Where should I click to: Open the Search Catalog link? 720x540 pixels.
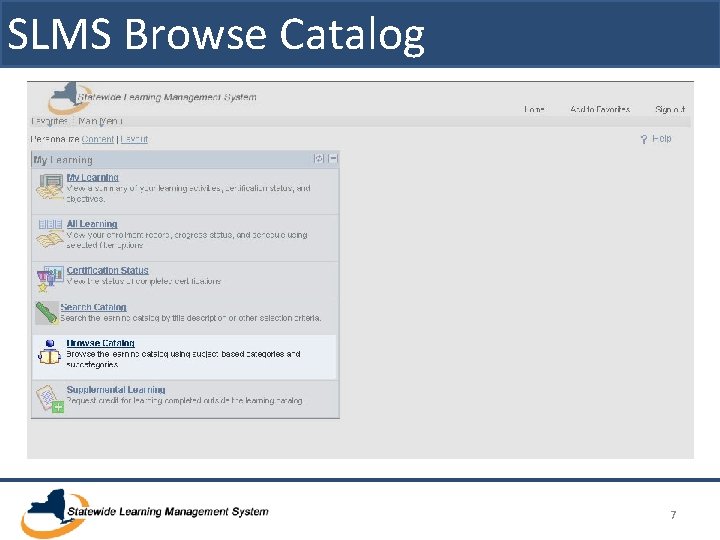coord(93,307)
